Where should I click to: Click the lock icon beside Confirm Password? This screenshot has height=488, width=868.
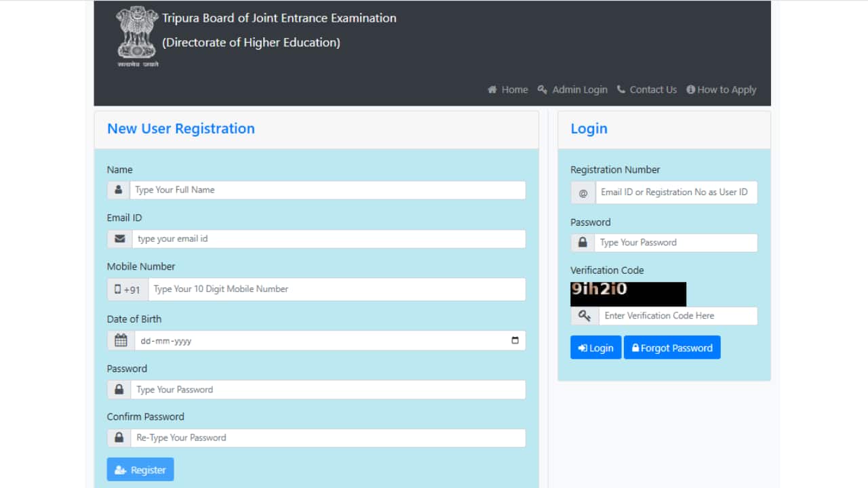tap(119, 438)
